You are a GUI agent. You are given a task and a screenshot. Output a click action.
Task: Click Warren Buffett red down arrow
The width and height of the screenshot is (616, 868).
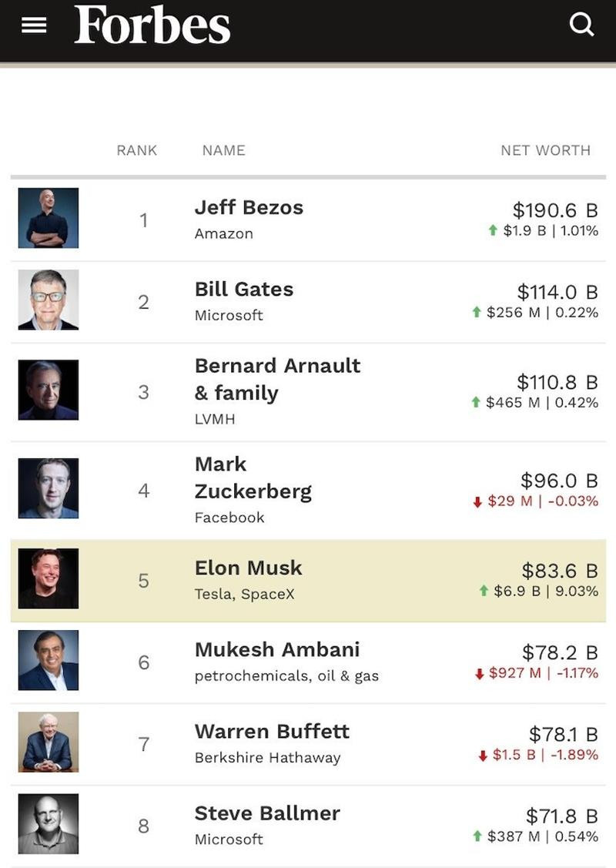point(483,755)
